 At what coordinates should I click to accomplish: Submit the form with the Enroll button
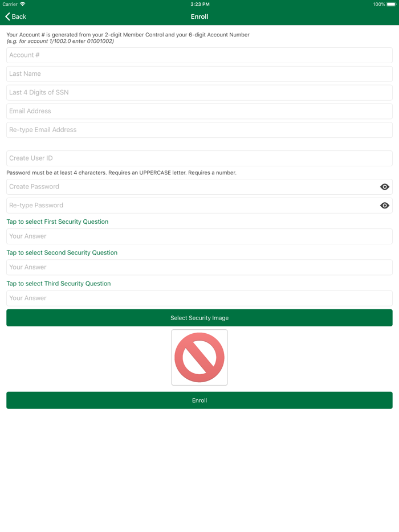tap(199, 400)
